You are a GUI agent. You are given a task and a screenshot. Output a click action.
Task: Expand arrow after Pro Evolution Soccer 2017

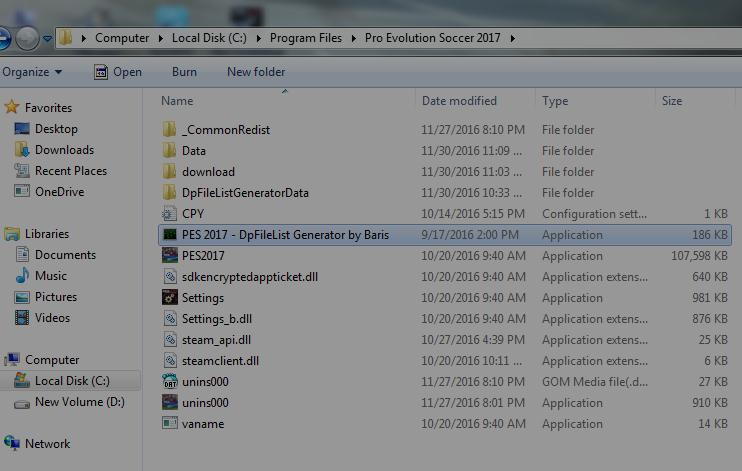(x=513, y=38)
